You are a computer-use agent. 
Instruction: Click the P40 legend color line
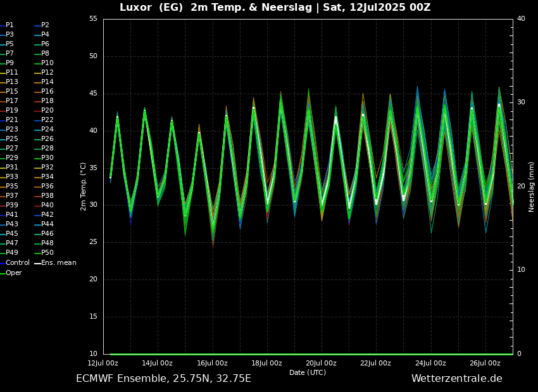pyautogui.click(x=37, y=205)
